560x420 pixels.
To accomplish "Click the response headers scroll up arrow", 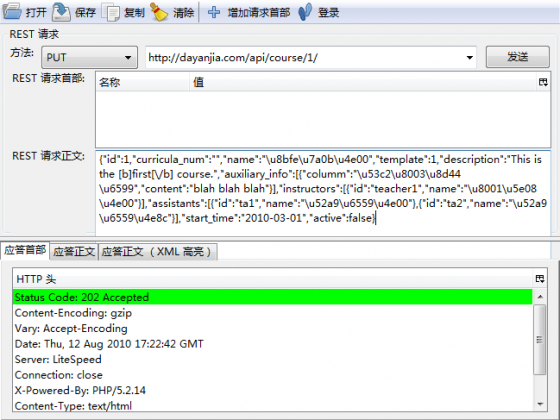I will pos(540,297).
